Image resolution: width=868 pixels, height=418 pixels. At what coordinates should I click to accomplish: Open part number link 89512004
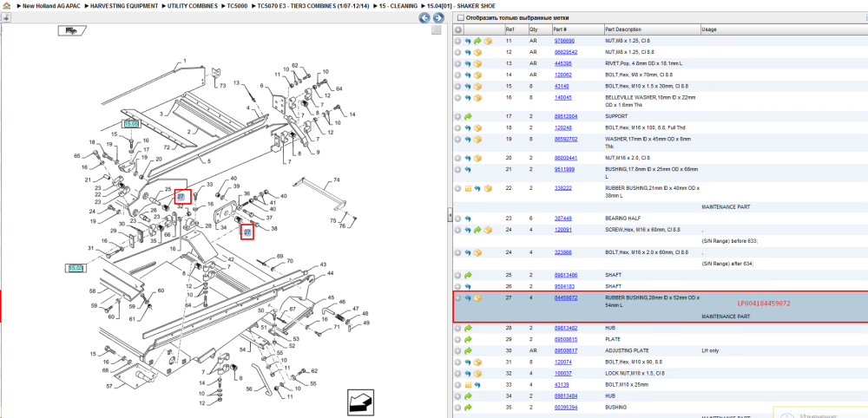point(566,117)
